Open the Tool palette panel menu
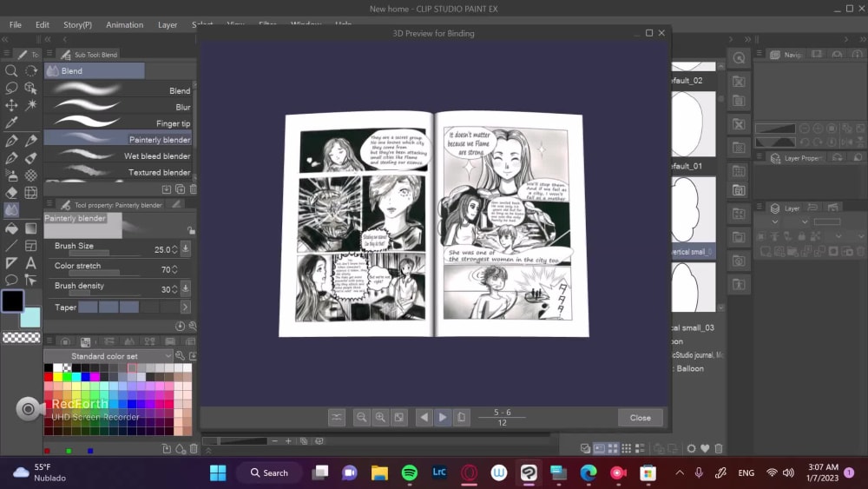 pyautogui.click(x=6, y=54)
